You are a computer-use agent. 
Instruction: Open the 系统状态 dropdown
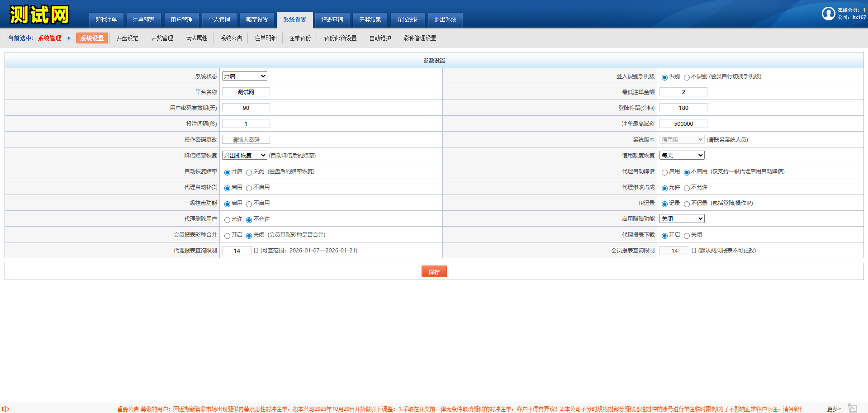pos(244,76)
